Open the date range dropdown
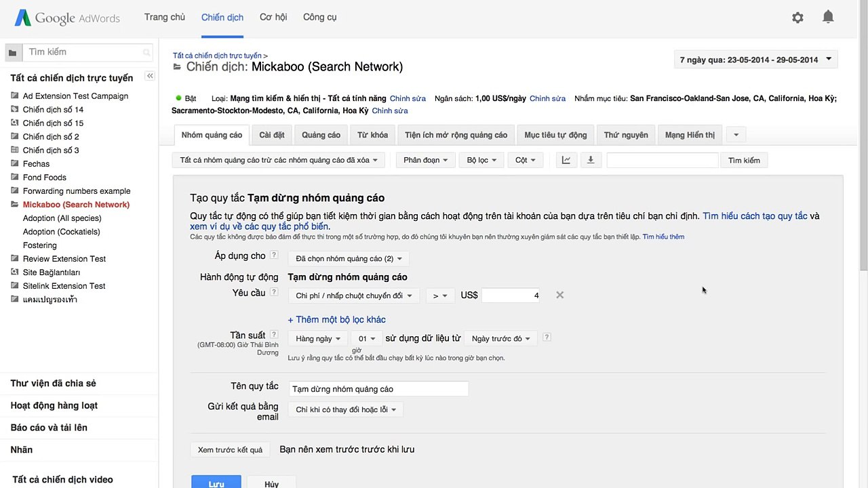 pos(756,60)
